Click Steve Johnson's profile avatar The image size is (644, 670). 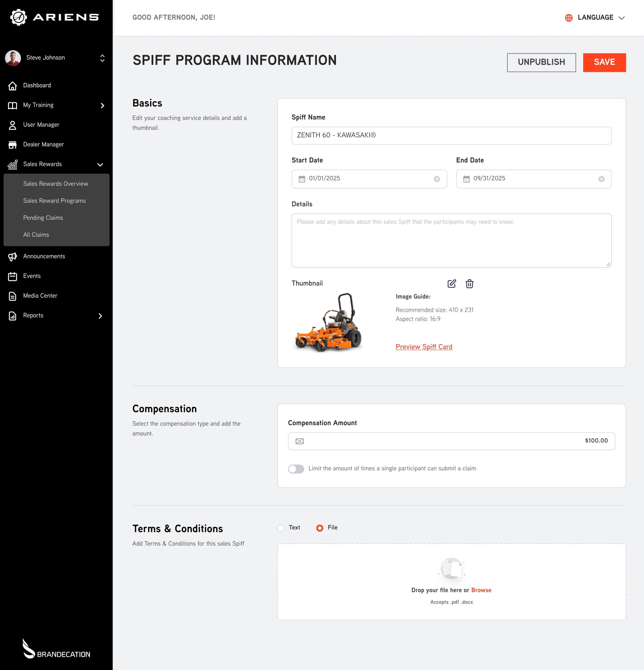click(x=13, y=58)
